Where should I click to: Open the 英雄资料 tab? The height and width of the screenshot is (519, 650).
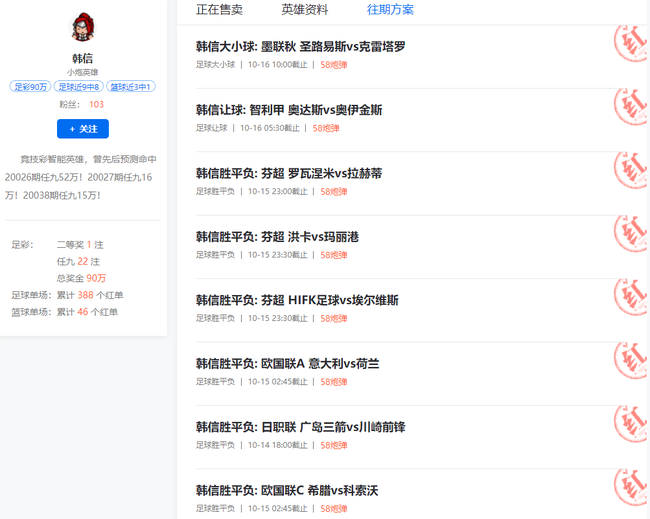[305, 10]
